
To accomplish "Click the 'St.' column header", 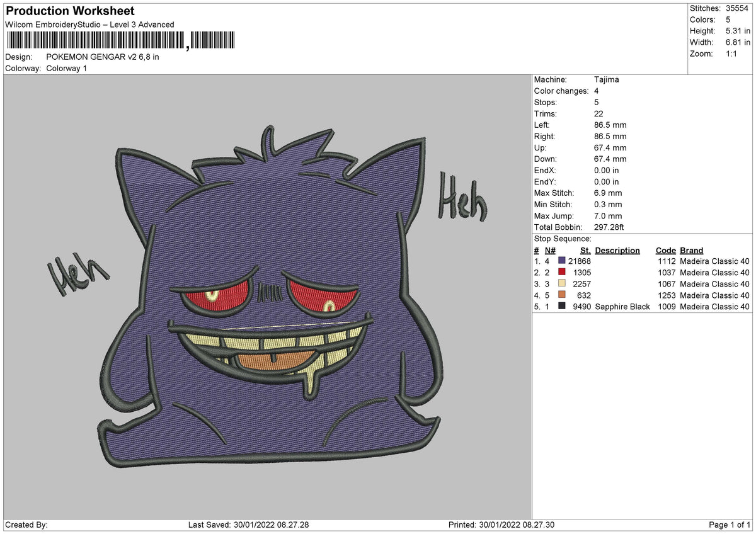I will [x=586, y=251].
